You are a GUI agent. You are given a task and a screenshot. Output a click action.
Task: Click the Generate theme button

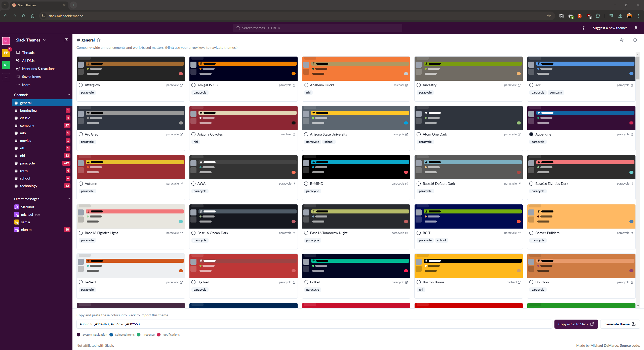coord(620,324)
